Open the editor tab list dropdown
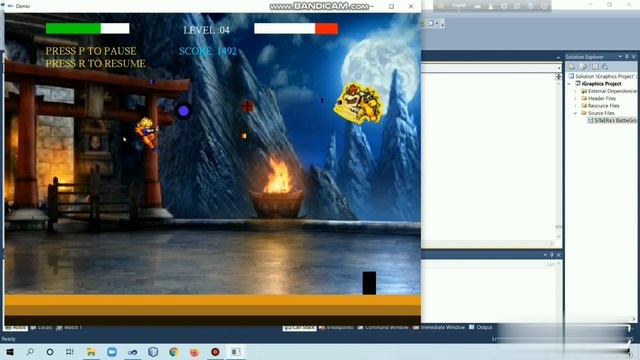The height and width of the screenshot is (360, 640). pos(558,58)
